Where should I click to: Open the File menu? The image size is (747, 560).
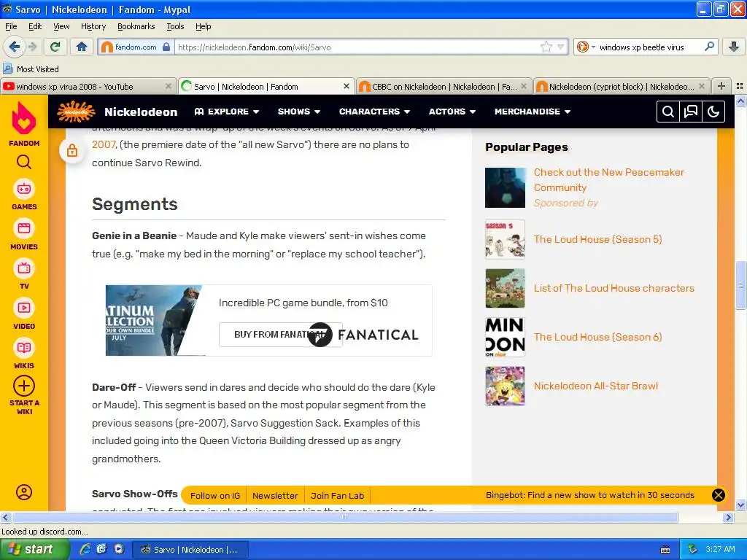pyautogui.click(x=11, y=26)
